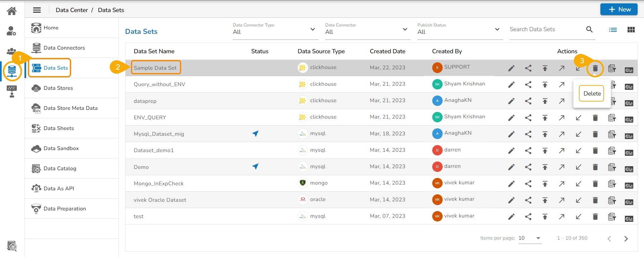Confirm Delete in the popup
The width and height of the screenshot is (644, 257).
click(592, 93)
